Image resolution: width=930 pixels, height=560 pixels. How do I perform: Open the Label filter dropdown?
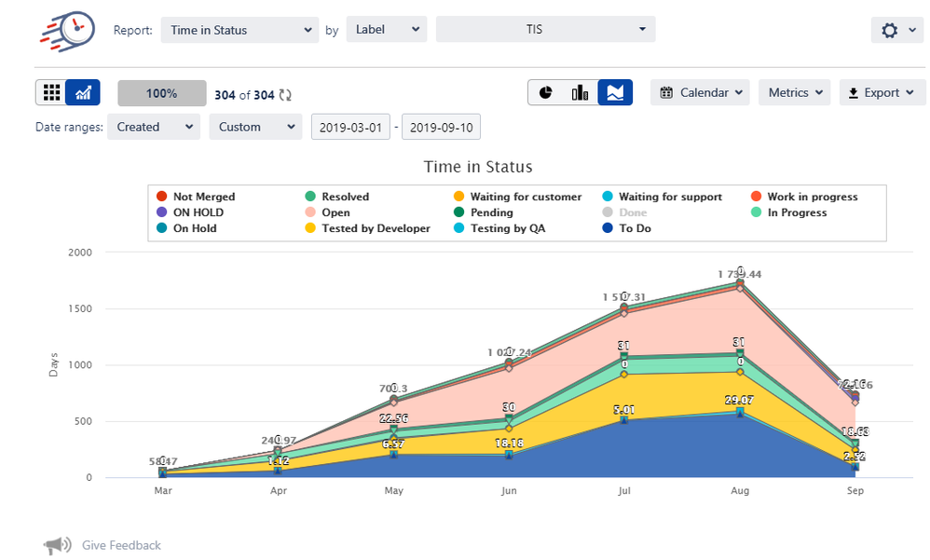pyautogui.click(x=387, y=29)
